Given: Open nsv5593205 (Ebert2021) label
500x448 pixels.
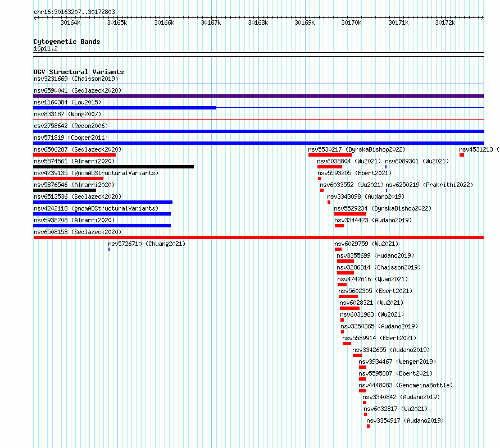Looking at the screenshot, I should (354, 173).
